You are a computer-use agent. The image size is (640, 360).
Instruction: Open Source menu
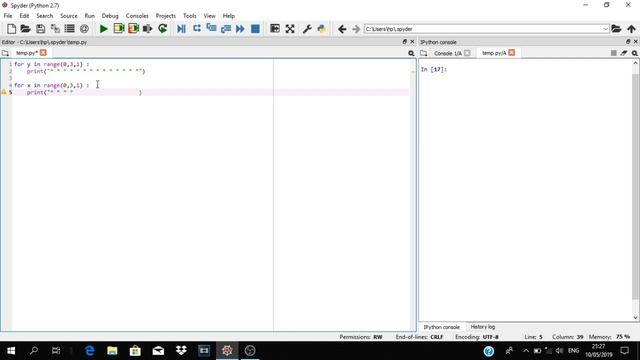click(x=69, y=16)
